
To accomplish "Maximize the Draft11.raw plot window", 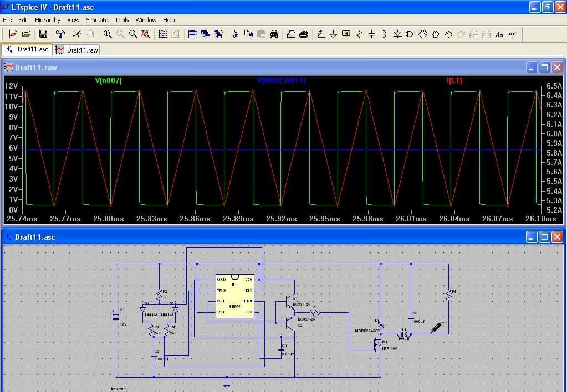I will click(x=544, y=67).
